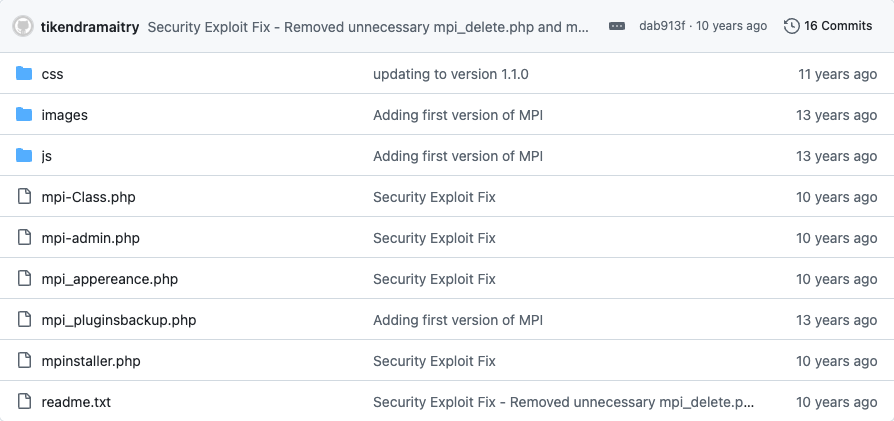The image size is (894, 421).
Task: Click the css folder icon
Action: (x=25, y=74)
